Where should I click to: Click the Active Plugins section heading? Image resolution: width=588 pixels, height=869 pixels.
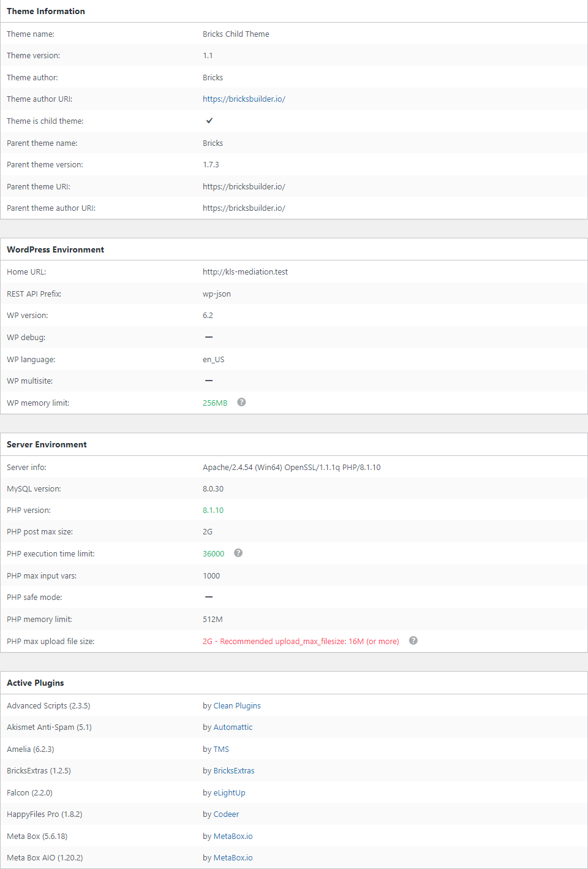(35, 683)
